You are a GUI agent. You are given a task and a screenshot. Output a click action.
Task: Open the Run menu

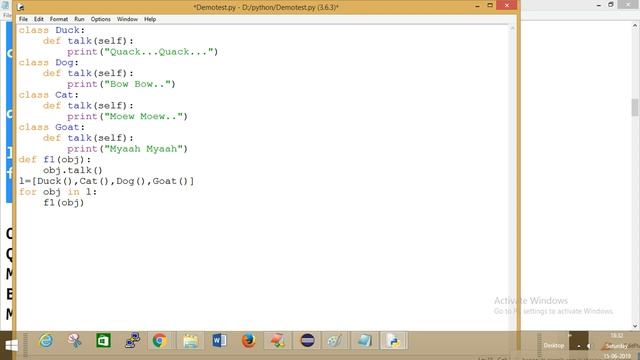79,19
